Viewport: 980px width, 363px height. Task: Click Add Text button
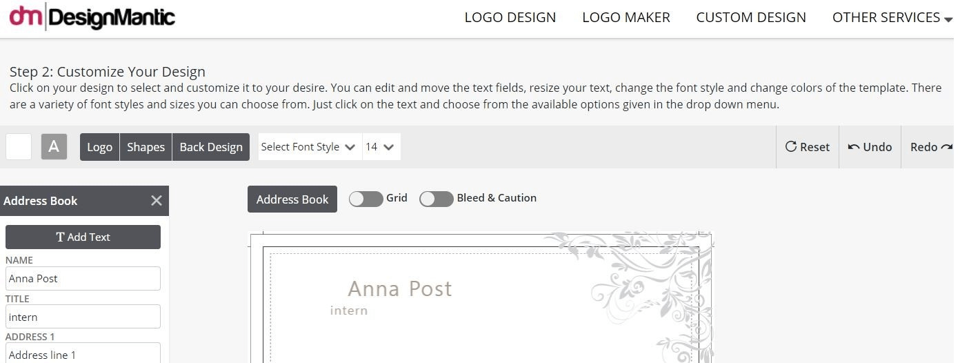click(x=83, y=237)
